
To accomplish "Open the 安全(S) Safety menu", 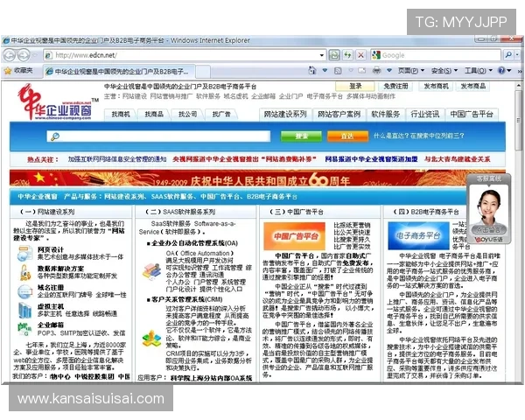I will click(x=444, y=71).
